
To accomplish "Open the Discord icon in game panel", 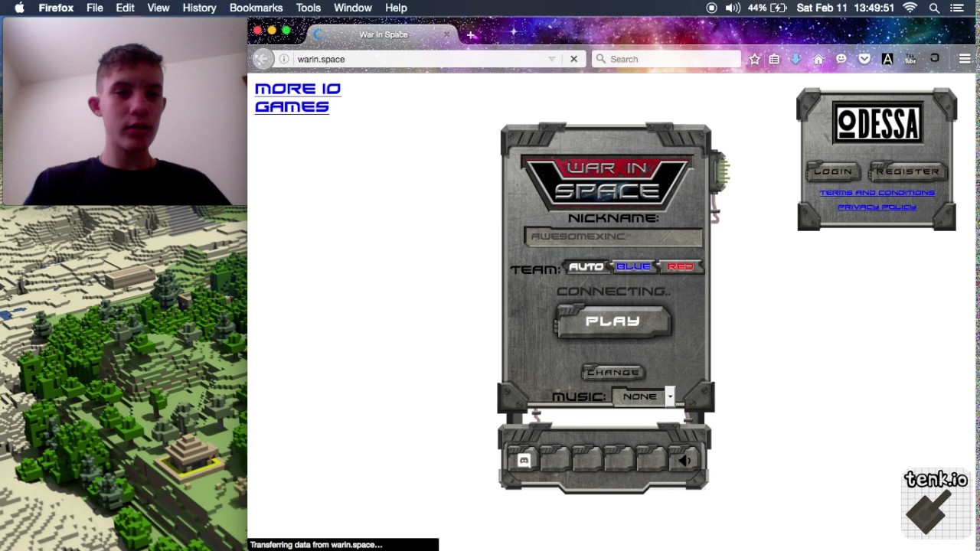I will pyautogui.click(x=524, y=460).
